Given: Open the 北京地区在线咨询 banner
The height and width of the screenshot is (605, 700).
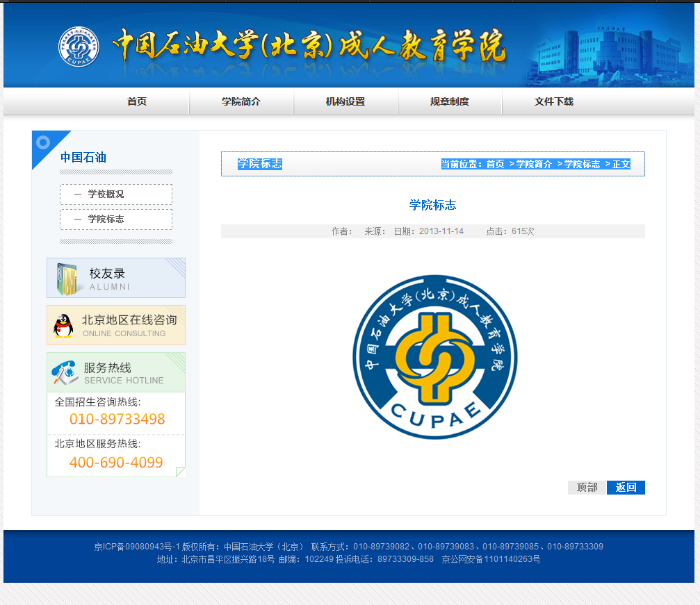Looking at the screenshot, I should (116, 325).
